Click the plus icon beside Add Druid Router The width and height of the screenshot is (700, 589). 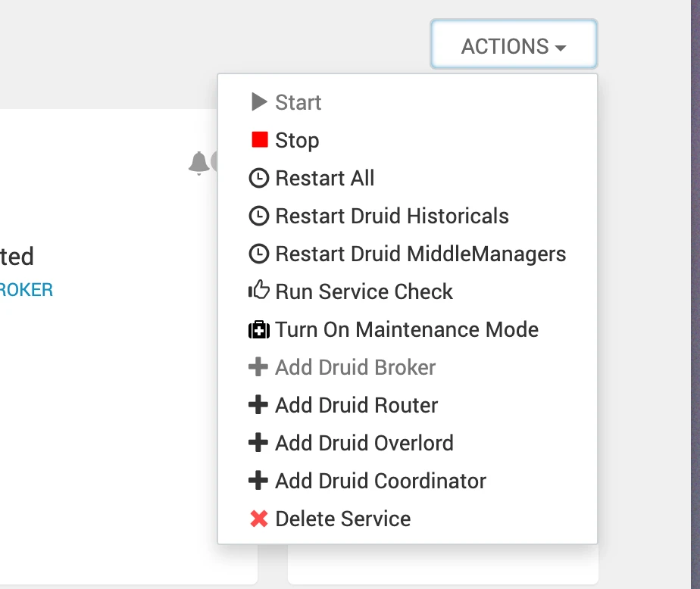click(258, 405)
